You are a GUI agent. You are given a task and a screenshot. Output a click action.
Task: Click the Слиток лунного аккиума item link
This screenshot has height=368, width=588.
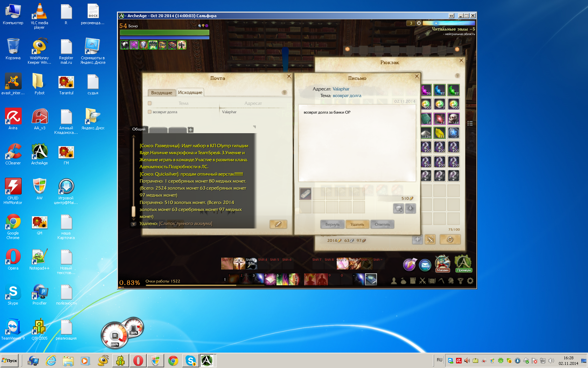coord(185,224)
